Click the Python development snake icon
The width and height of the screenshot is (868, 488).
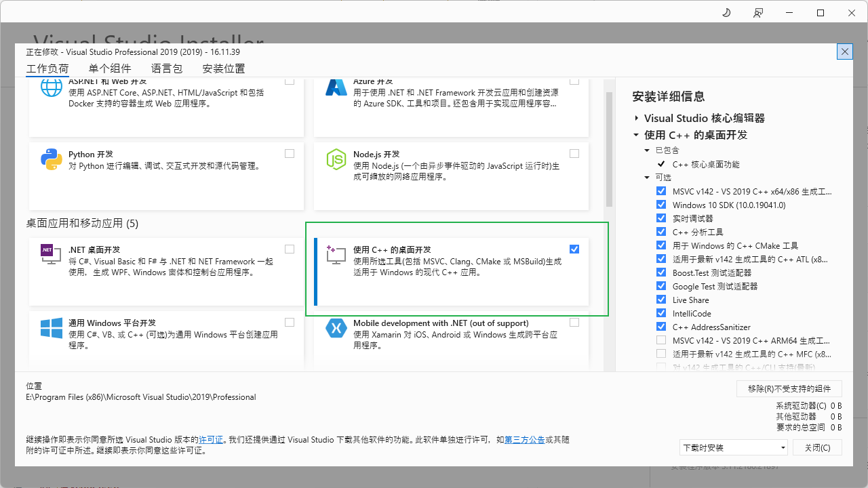pos(52,159)
